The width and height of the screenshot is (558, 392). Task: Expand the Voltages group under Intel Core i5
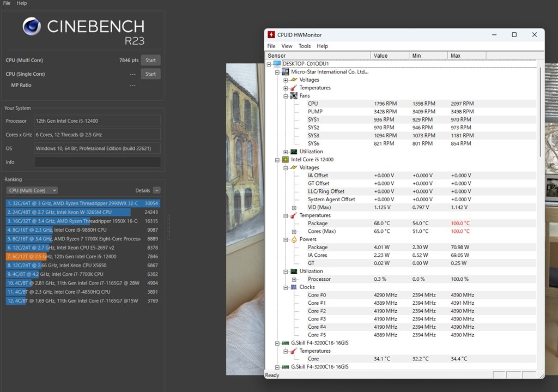pos(286,167)
